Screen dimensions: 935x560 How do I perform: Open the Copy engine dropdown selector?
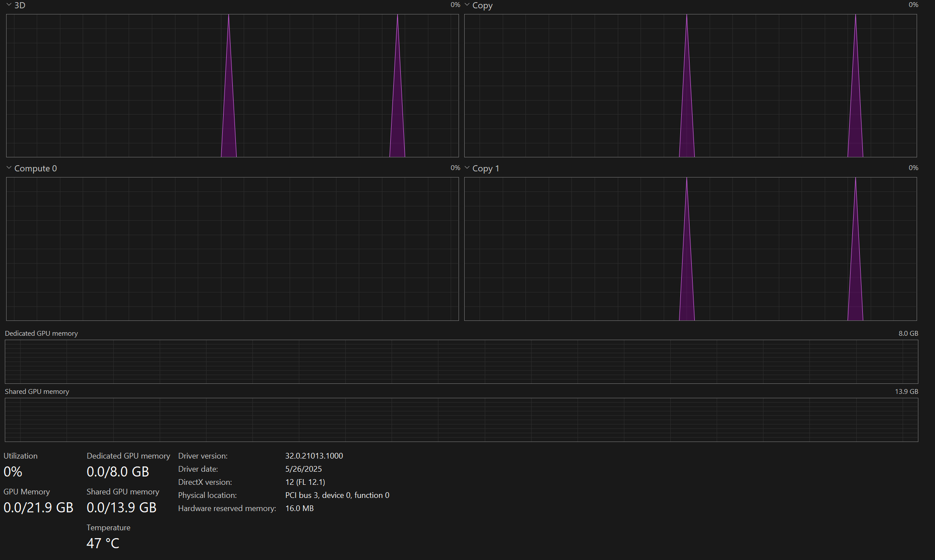(467, 5)
